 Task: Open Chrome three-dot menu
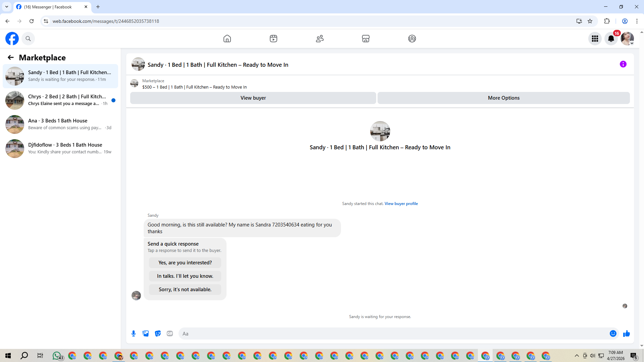tap(637, 21)
